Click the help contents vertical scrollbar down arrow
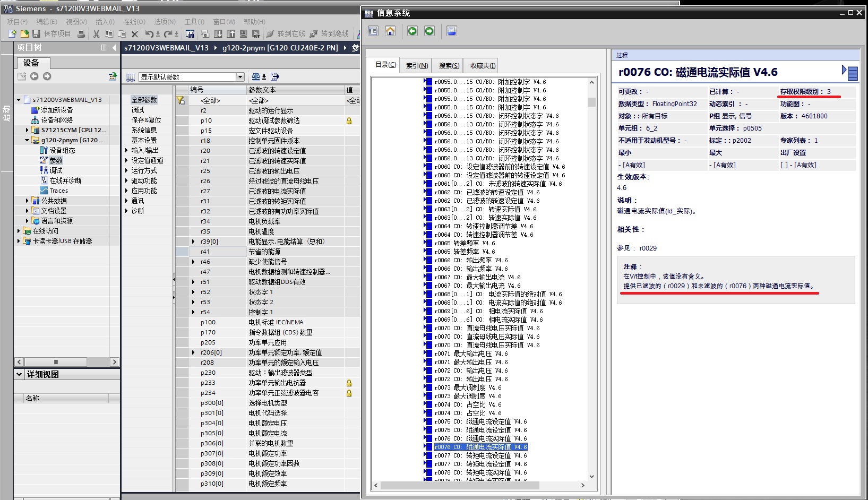The width and height of the screenshot is (868, 500). [x=592, y=477]
